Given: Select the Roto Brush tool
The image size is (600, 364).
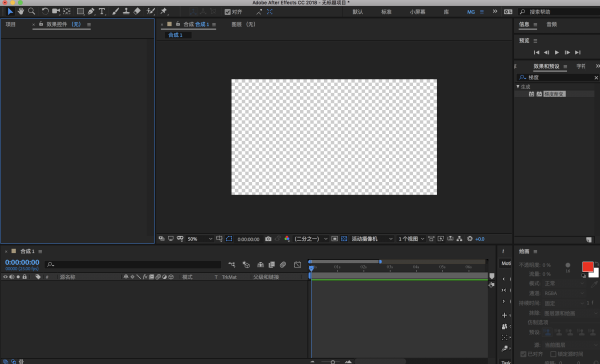Looking at the screenshot, I should 151,11.
